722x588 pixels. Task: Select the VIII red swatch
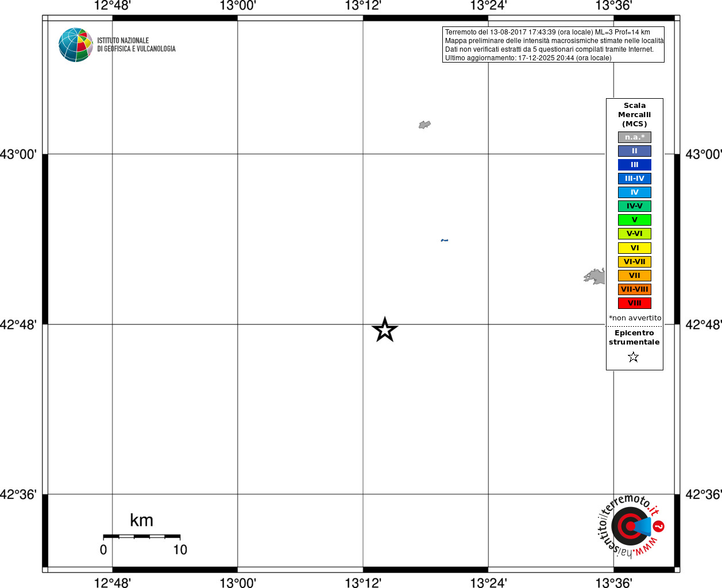tap(635, 303)
